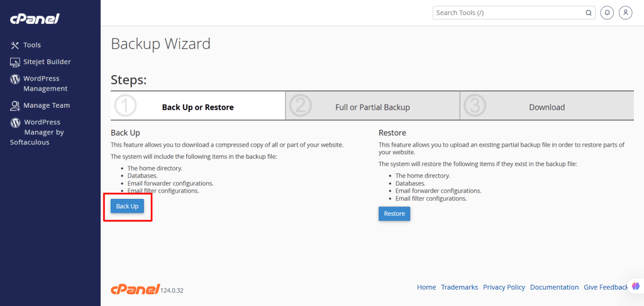
Task: Open the Privacy Policy footer link
Action: click(504, 287)
